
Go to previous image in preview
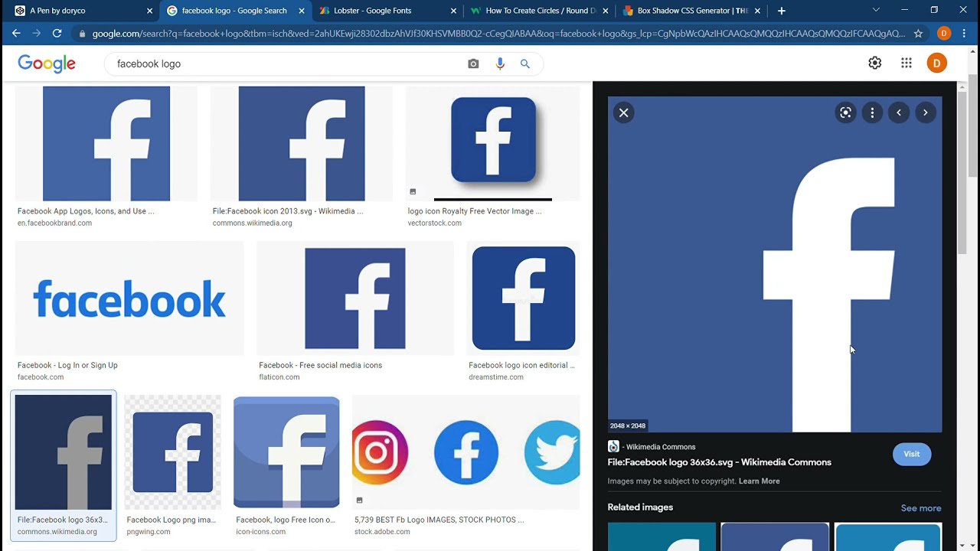point(899,113)
